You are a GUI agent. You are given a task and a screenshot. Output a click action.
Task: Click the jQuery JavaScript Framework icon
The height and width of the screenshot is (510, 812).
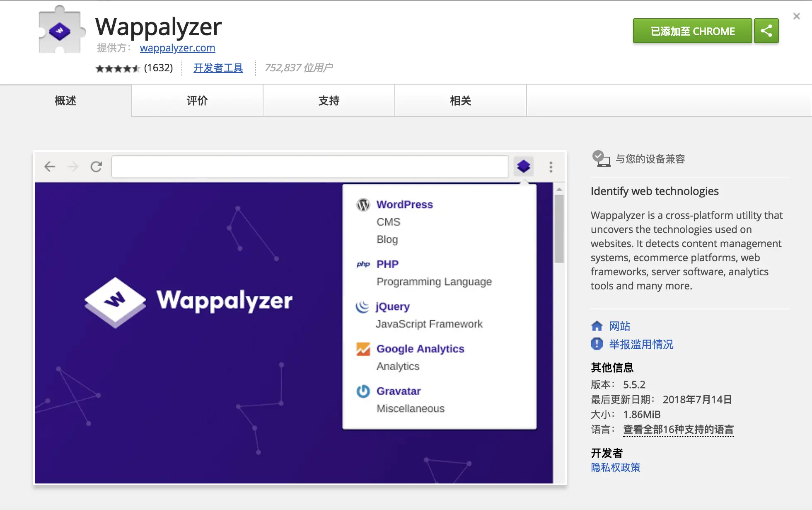[x=362, y=307]
